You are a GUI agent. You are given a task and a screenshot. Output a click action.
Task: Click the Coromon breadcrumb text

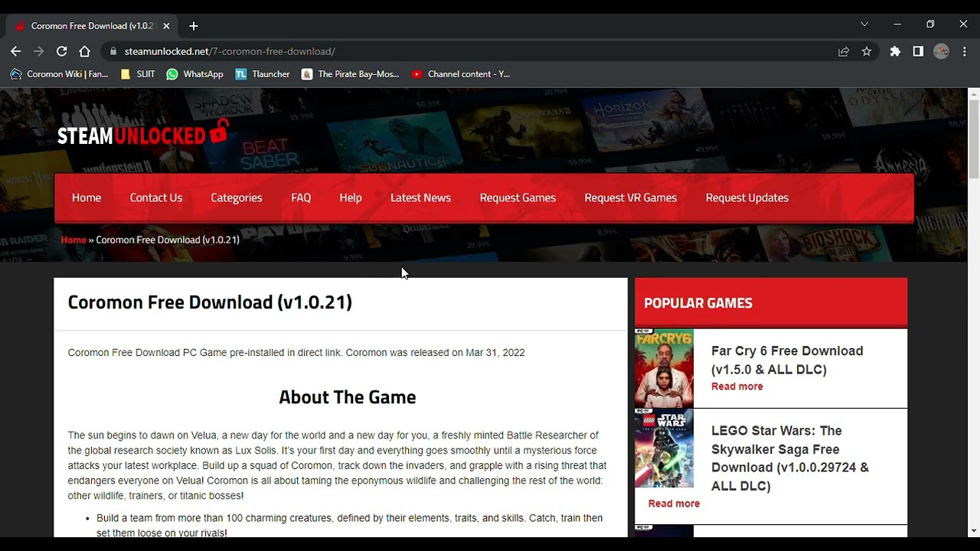click(168, 240)
